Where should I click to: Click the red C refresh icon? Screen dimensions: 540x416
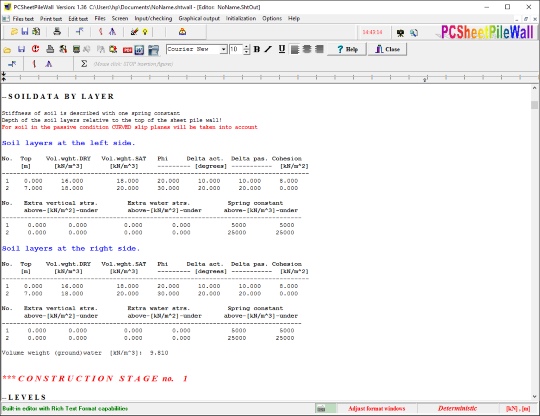tap(35, 49)
